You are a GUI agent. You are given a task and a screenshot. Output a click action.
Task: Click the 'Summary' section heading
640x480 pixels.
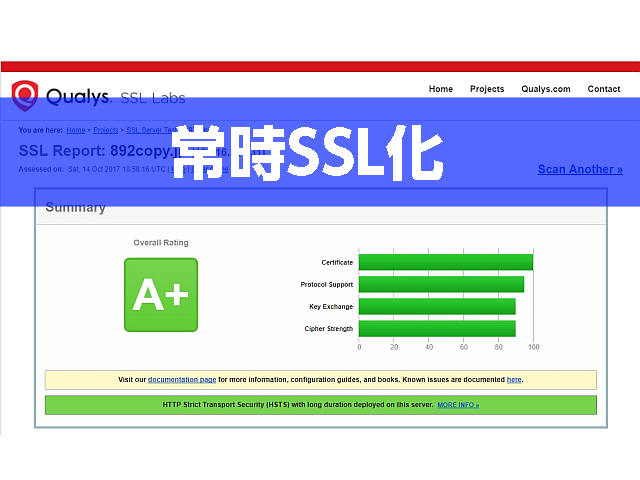(x=76, y=207)
